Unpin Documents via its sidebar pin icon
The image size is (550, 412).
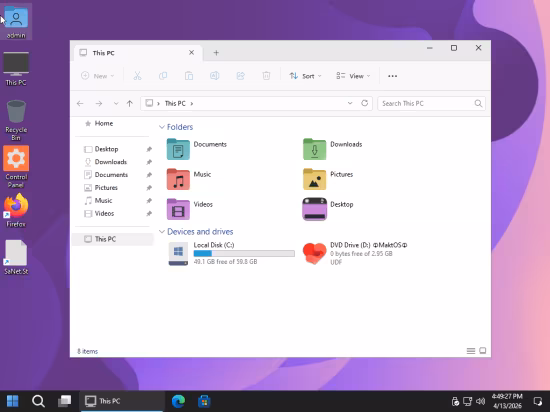149,175
